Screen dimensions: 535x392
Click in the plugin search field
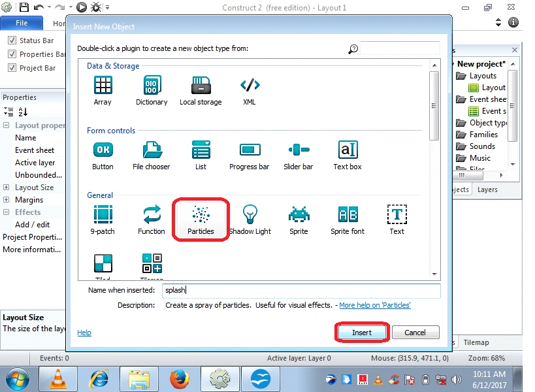click(400, 49)
